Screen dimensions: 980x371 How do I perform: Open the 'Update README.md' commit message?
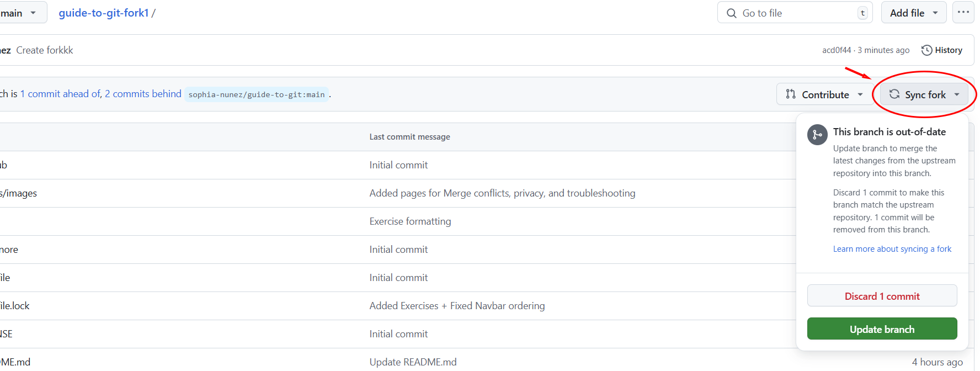click(413, 362)
